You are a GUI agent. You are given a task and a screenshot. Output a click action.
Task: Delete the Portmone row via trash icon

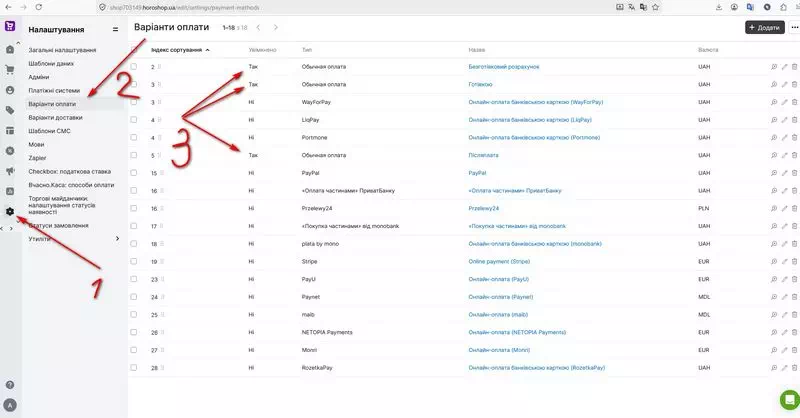click(x=794, y=137)
